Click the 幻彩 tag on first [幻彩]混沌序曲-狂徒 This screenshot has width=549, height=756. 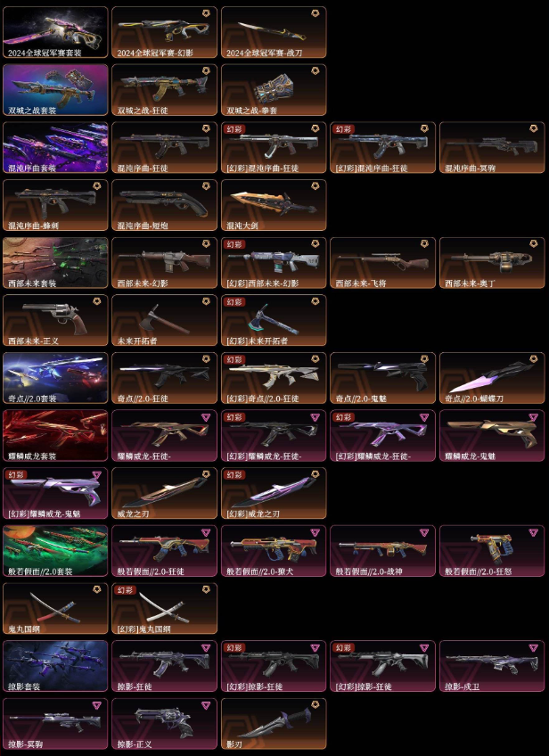click(234, 129)
